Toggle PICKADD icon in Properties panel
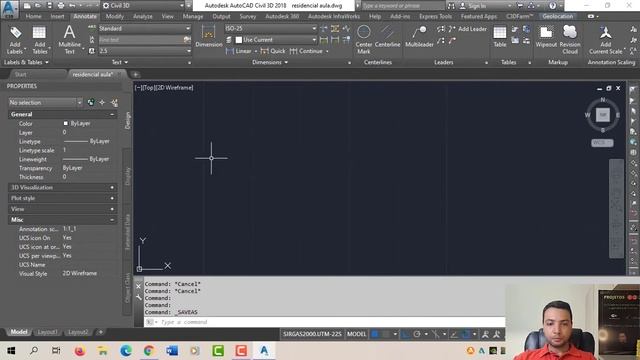The width and height of the screenshot is (640, 360). pyautogui.click(x=91, y=102)
